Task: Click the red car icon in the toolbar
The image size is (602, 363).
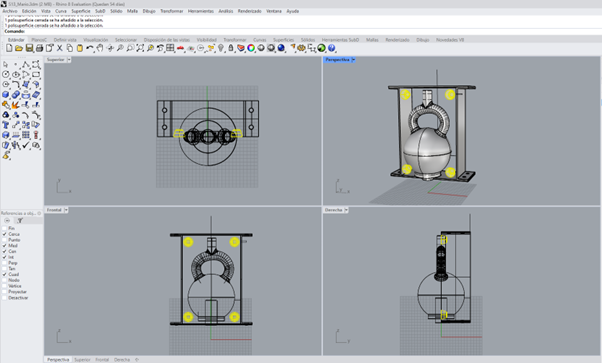Action: [180, 48]
